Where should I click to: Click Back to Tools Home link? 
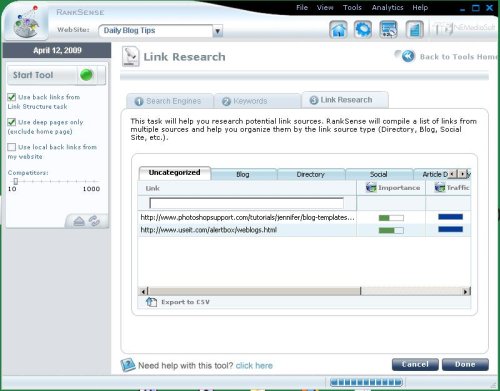point(459,57)
